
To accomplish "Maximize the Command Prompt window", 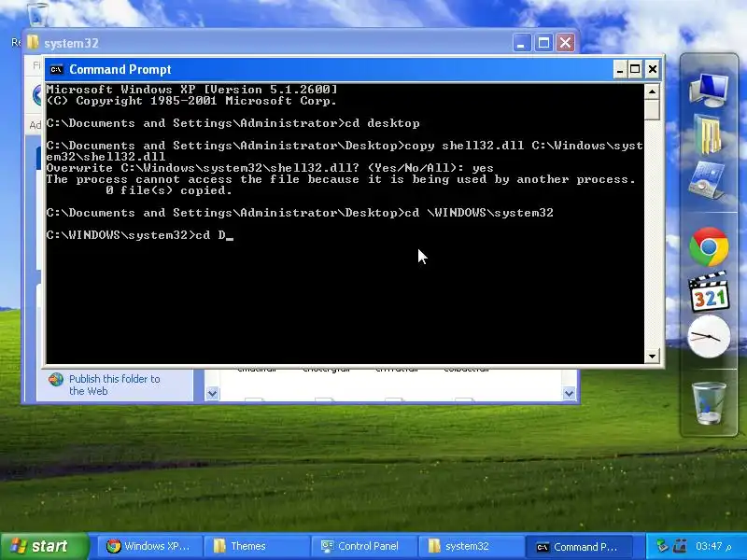I will click(636, 69).
